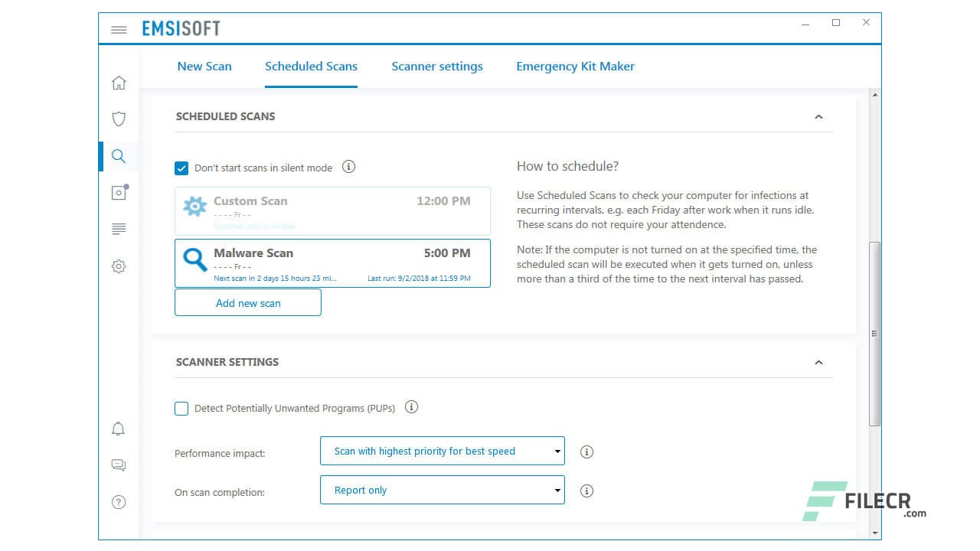View the Logs icon in the sidebar
This screenshot has height=551, width=980.
[119, 229]
